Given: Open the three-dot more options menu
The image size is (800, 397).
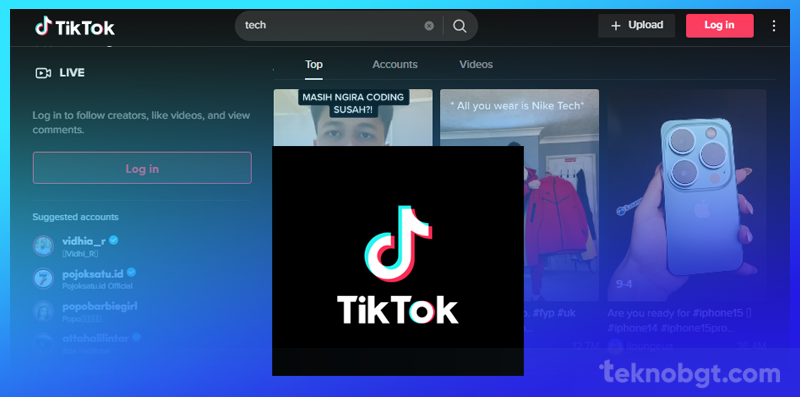Looking at the screenshot, I should point(774,26).
